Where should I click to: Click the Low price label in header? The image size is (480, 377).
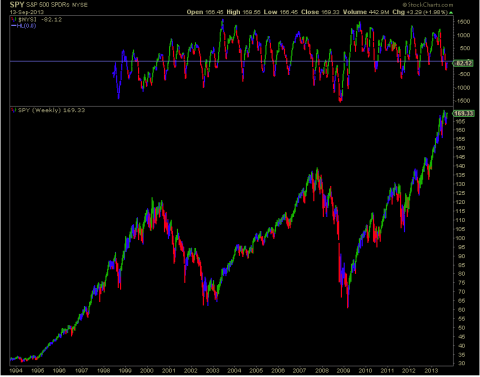coord(270,12)
